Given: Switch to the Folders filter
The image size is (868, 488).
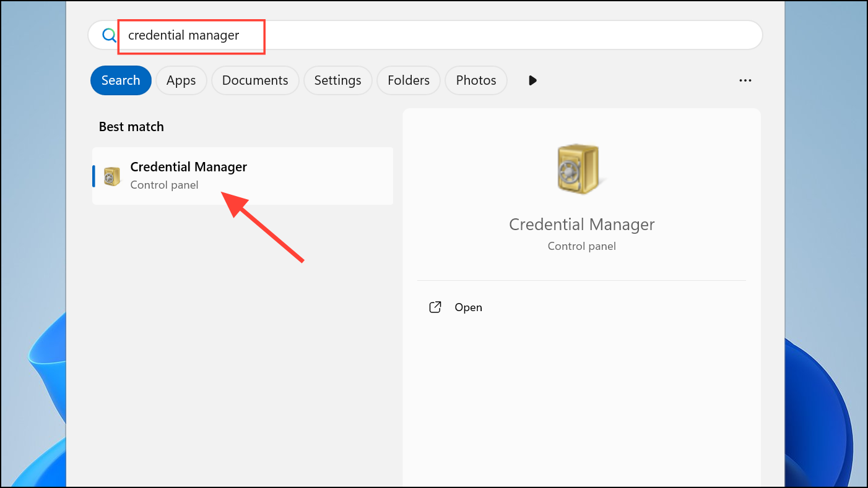Looking at the screenshot, I should click(409, 80).
